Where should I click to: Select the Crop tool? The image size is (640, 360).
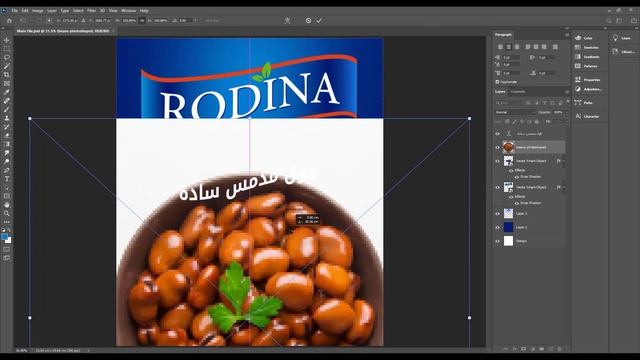(7, 75)
